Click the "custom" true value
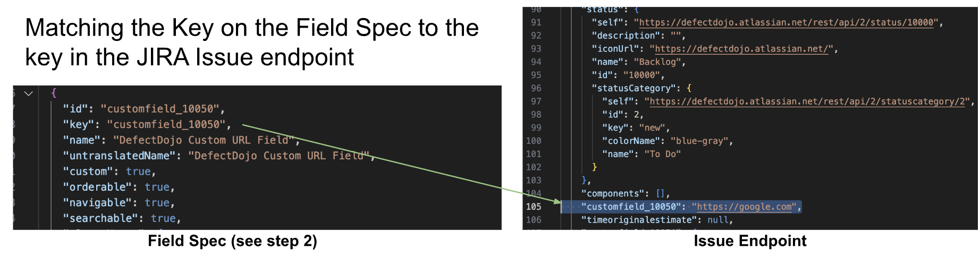The height and width of the screenshot is (256, 980). [x=138, y=172]
